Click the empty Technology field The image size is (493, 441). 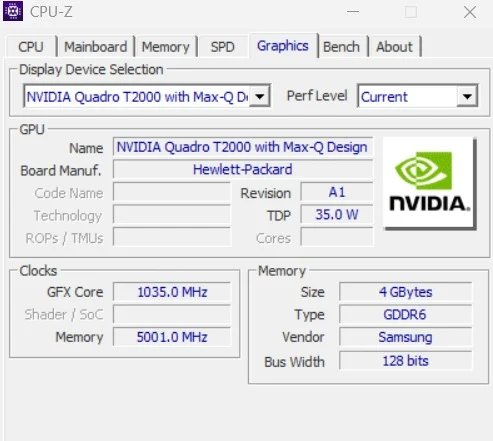click(172, 214)
